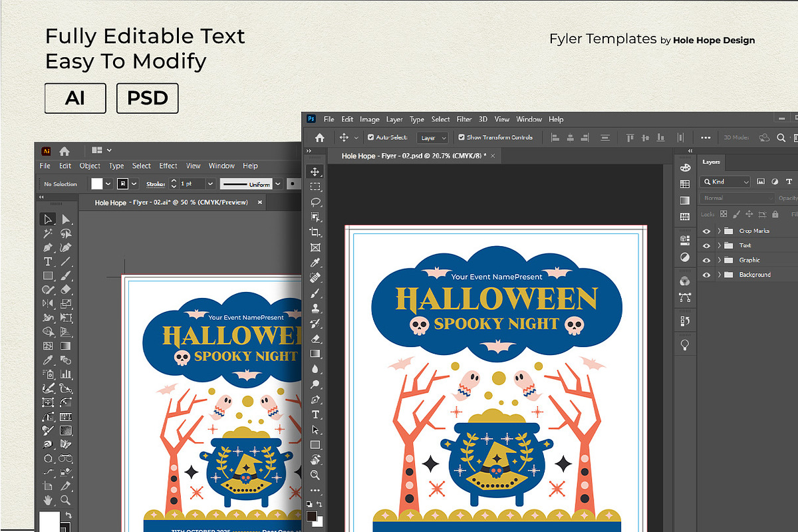Viewport: 798px width, 532px height.
Task: Open the Swatches panel icon in Photoshop dock
Action: click(x=685, y=184)
